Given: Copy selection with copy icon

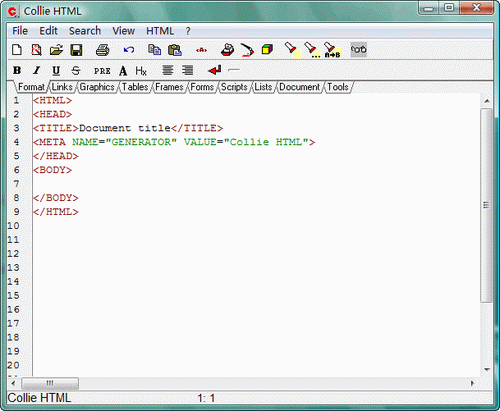Looking at the screenshot, I should coord(154,50).
